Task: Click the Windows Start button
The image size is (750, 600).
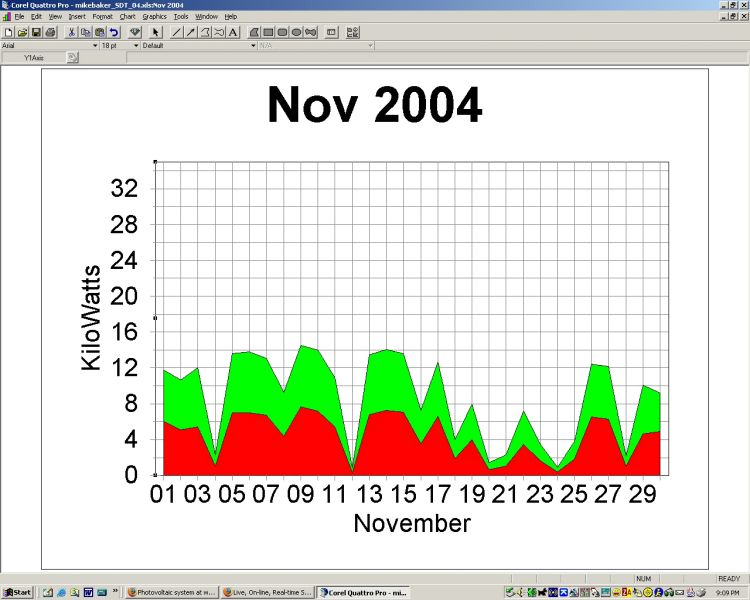Action: (x=17, y=593)
